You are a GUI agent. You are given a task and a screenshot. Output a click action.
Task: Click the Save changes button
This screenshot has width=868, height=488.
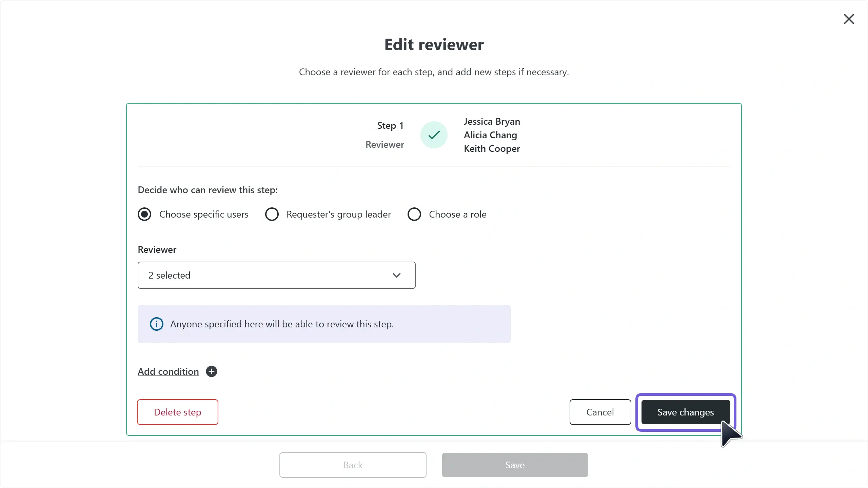pos(686,412)
